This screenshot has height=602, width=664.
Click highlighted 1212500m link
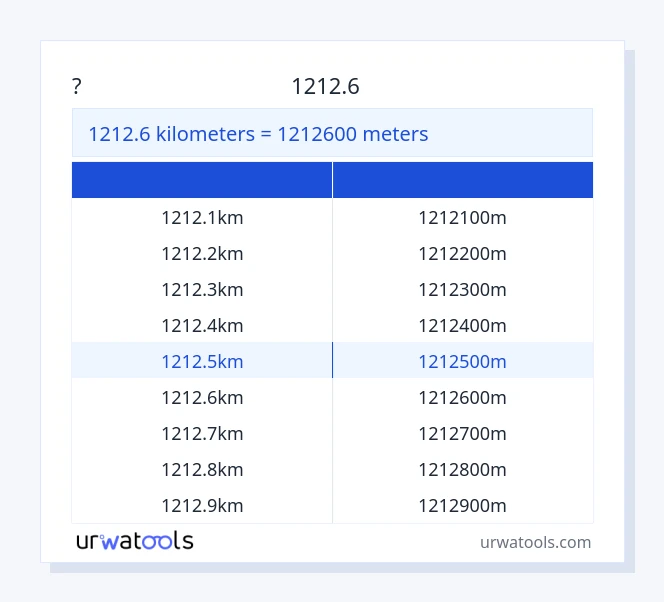pos(462,361)
